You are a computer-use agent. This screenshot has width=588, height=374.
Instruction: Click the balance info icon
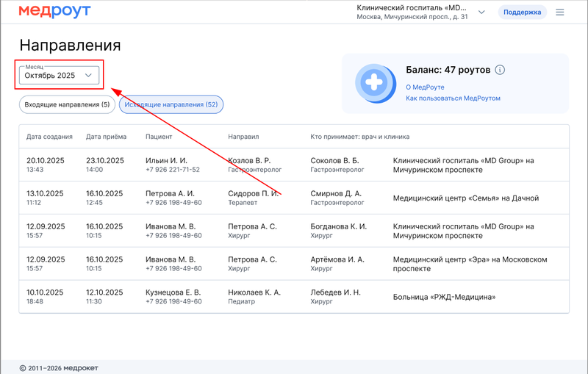point(500,70)
